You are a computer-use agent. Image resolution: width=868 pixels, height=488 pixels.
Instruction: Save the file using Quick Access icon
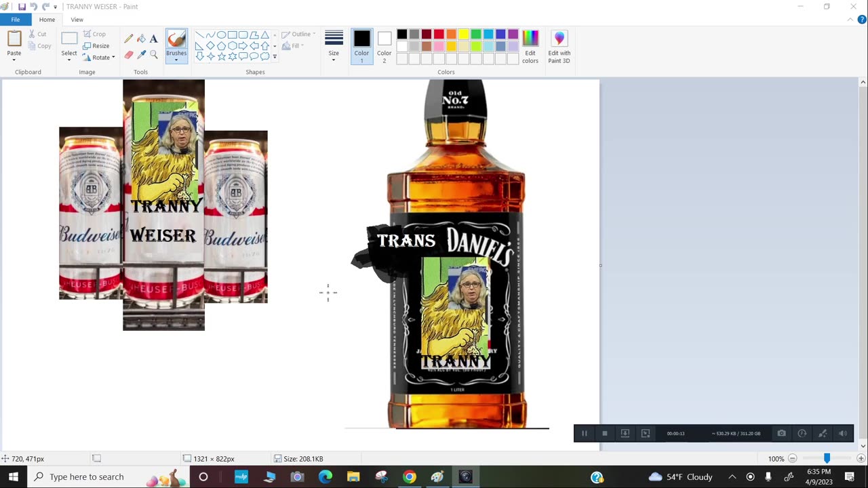coord(22,7)
